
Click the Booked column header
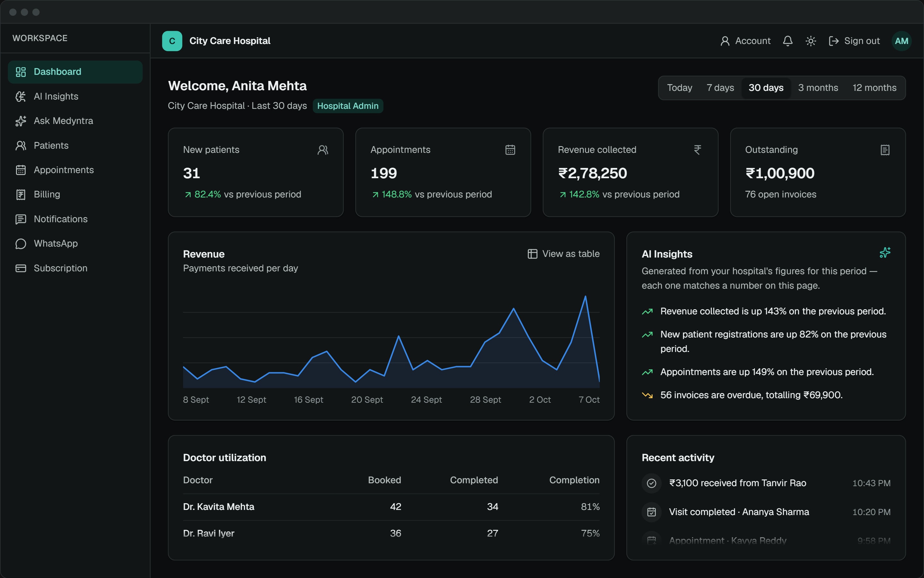(384, 480)
